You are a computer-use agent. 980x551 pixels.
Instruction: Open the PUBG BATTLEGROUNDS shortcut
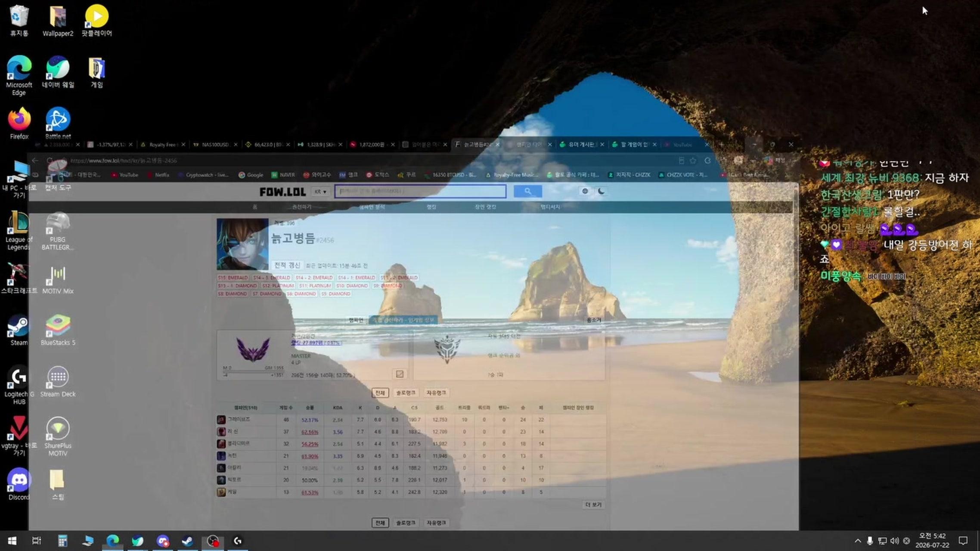click(x=58, y=230)
